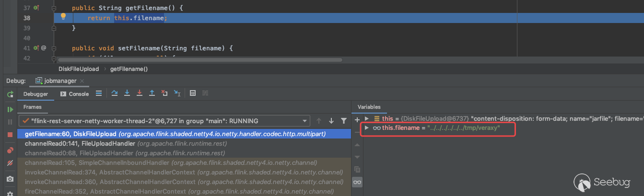The width and height of the screenshot is (644, 196).
Task: Stop debugging with the red square
Action: [x=10, y=135]
